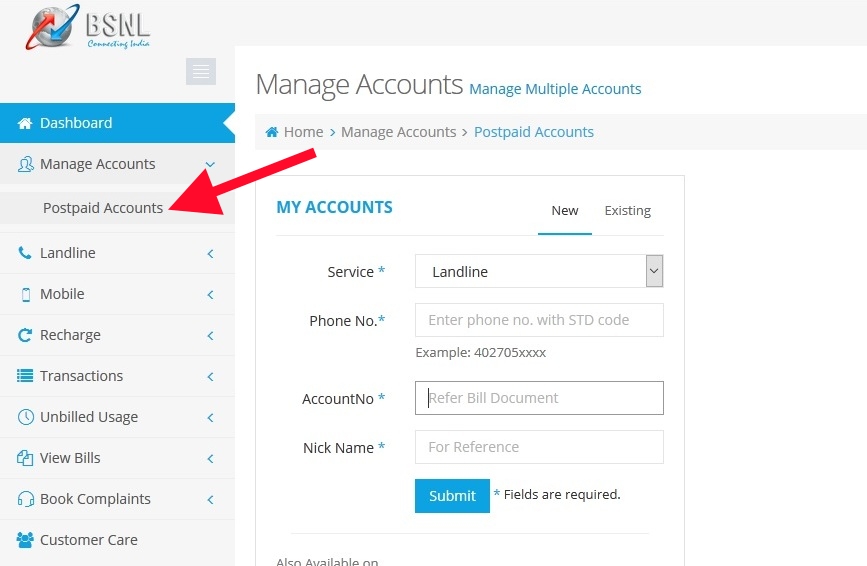Screen dimensions: 867x566
Task: Toggle the hamburger sidebar menu button
Action: coord(201,71)
